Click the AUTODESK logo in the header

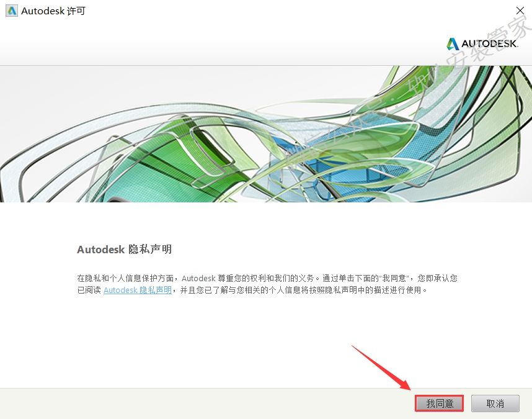tap(482, 43)
